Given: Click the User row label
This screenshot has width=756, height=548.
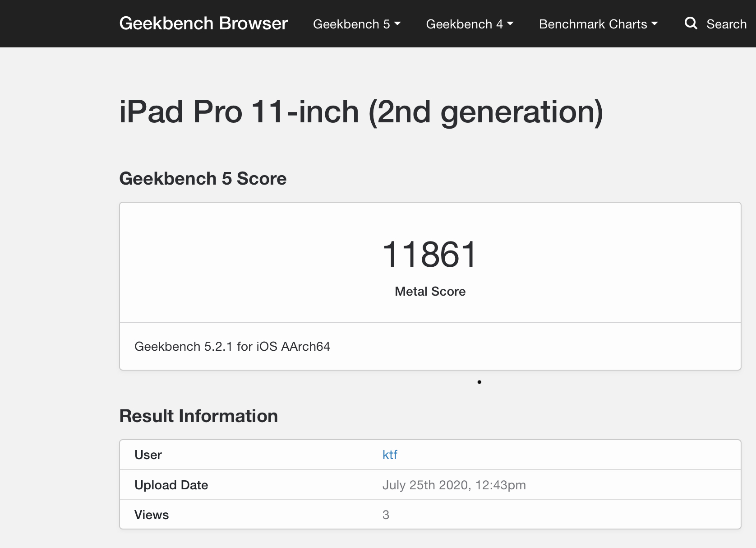Looking at the screenshot, I should (148, 455).
